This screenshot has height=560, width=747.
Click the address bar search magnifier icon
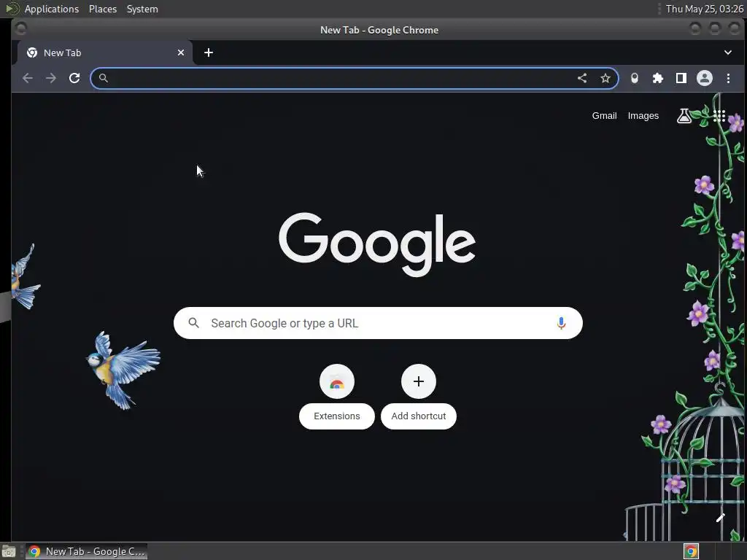(104, 78)
